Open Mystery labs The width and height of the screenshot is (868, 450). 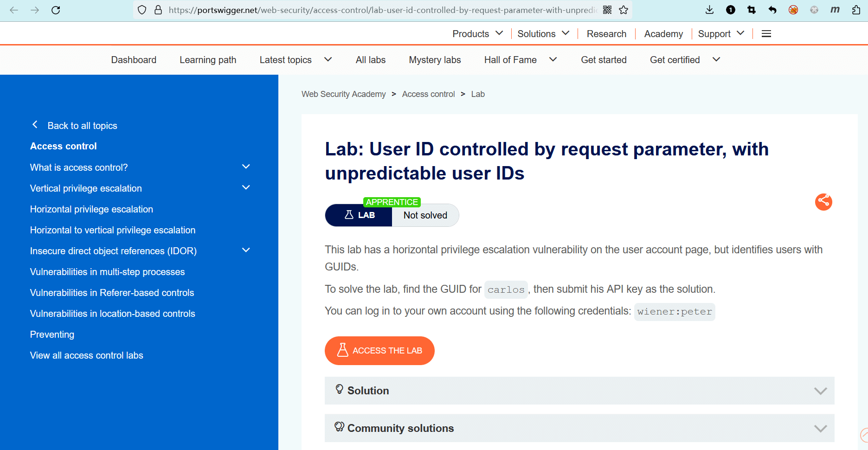click(x=435, y=60)
